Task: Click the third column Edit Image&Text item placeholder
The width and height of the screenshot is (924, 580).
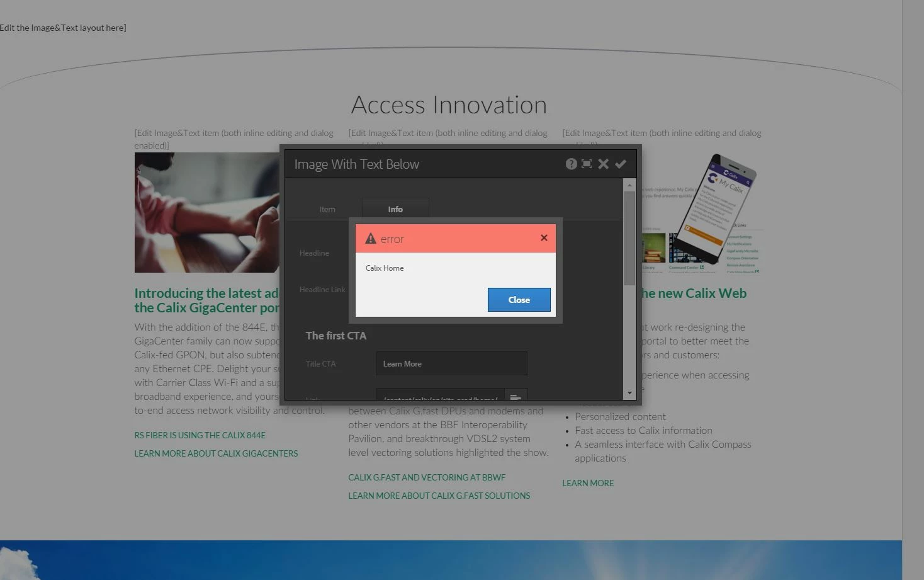Action: pyautogui.click(x=662, y=133)
